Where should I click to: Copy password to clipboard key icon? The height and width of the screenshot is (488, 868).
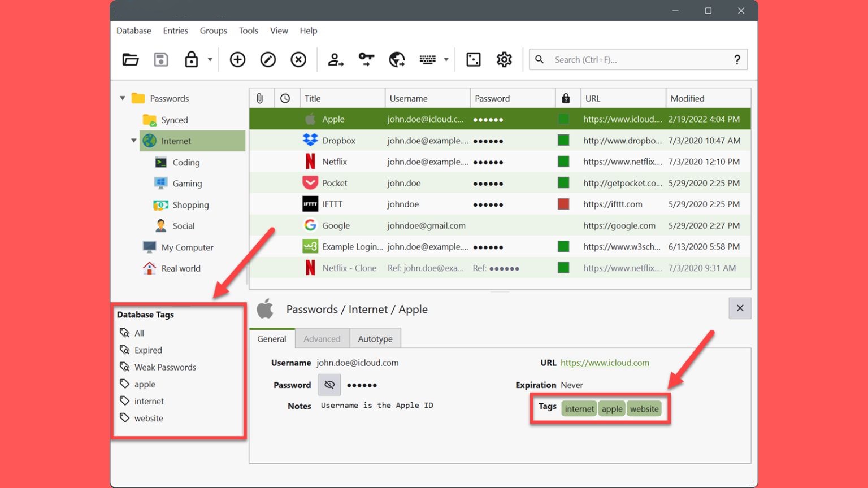pyautogui.click(x=366, y=59)
